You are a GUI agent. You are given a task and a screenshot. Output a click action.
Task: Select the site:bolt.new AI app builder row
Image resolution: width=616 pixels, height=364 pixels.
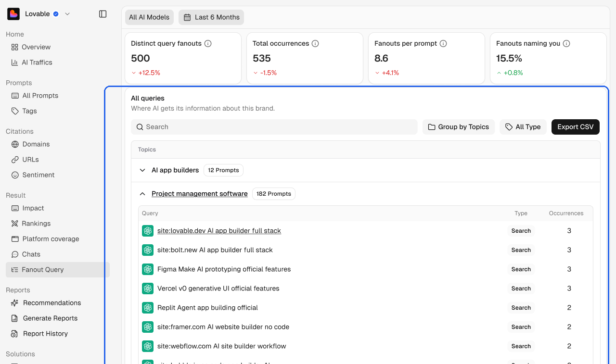[366, 250]
